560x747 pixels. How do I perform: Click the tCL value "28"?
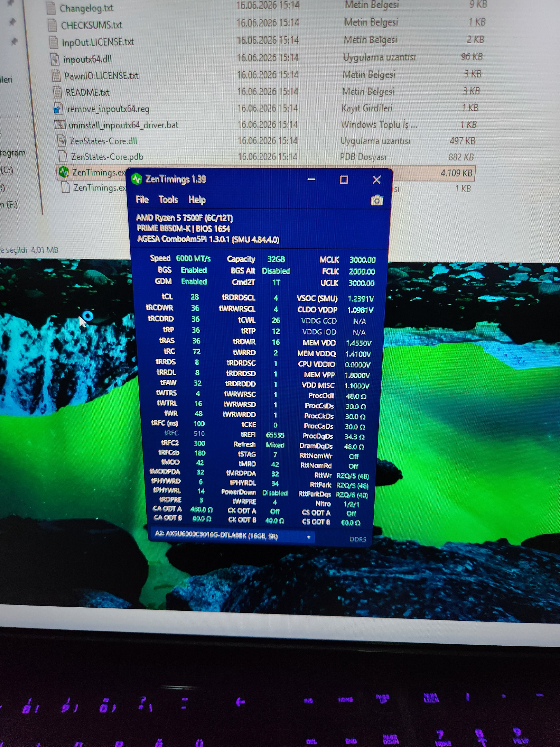(x=195, y=297)
